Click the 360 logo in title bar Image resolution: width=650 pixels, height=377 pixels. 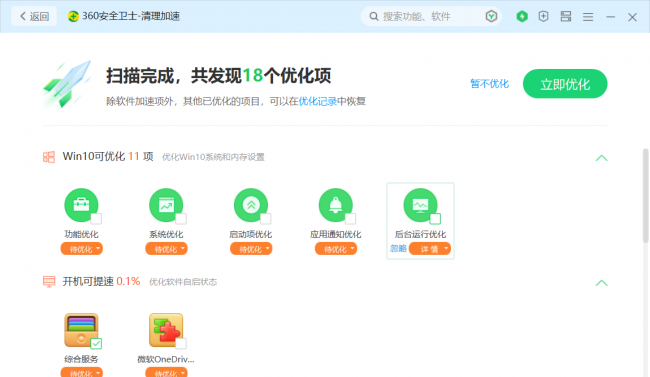coord(73,16)
